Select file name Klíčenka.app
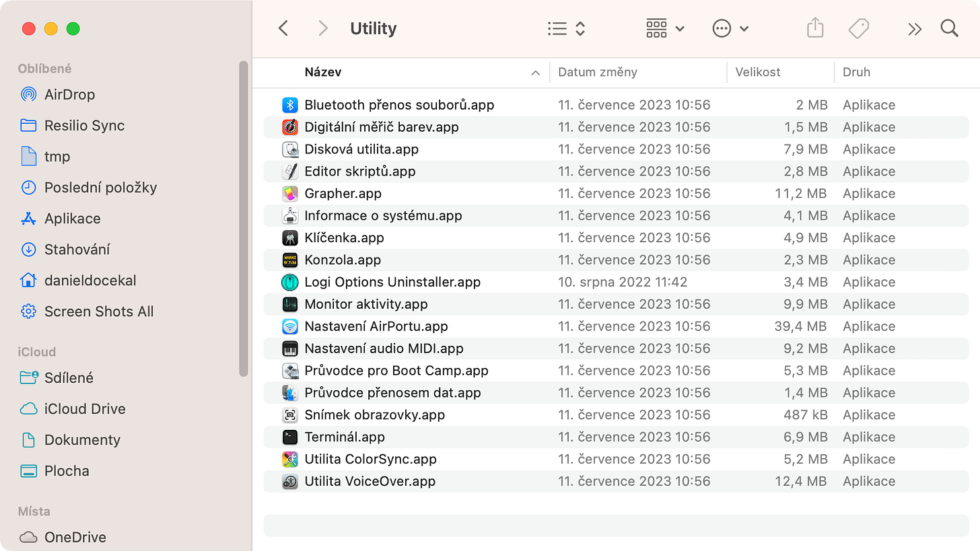The width and height of the screenshot is (980, 551). [344, 237]
